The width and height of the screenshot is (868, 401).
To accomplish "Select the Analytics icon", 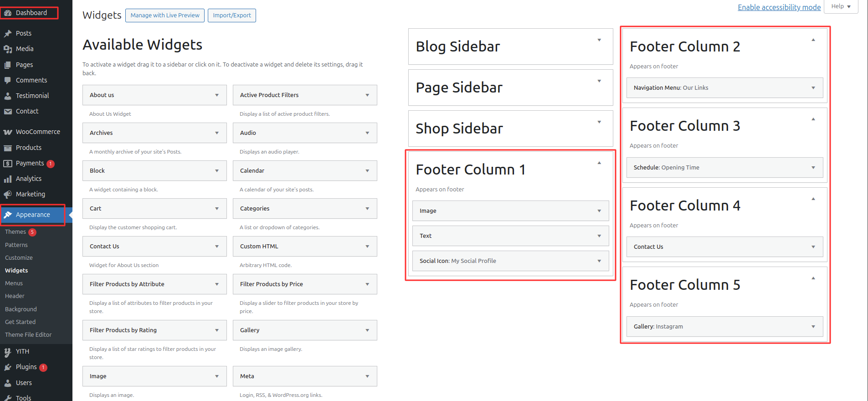I will click(8, 179).
